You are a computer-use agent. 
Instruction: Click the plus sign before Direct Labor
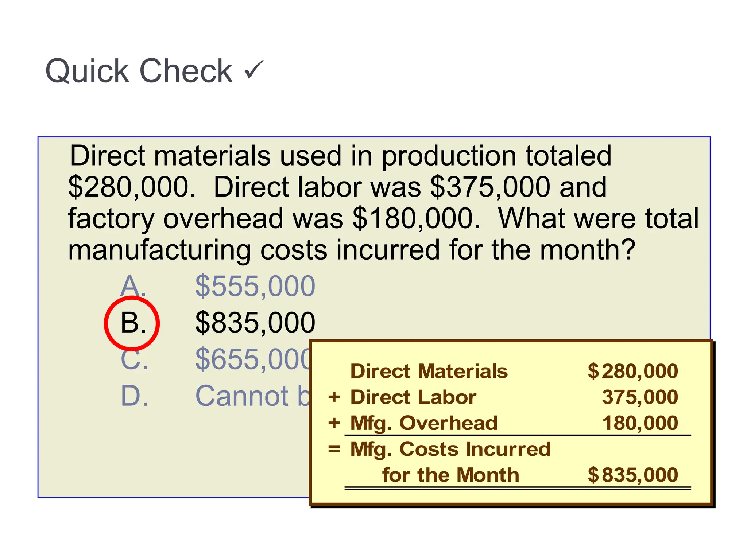[x=334, y=397]
